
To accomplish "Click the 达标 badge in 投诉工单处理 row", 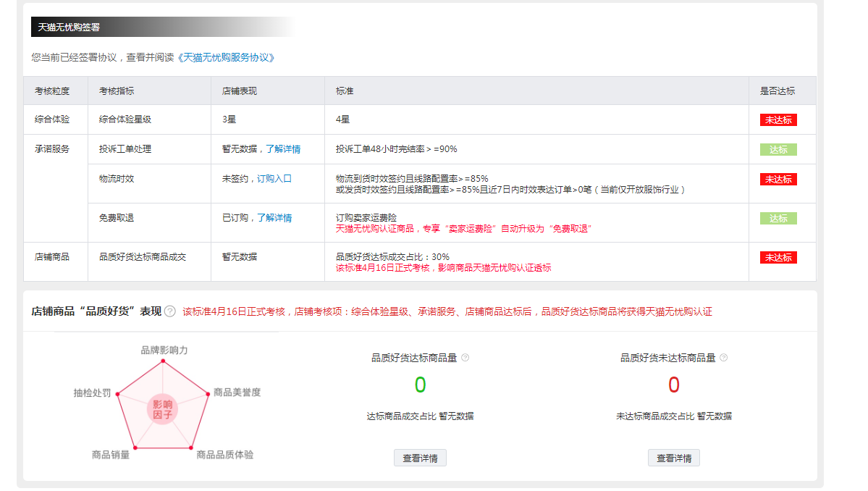I will (x=778, y=149).
